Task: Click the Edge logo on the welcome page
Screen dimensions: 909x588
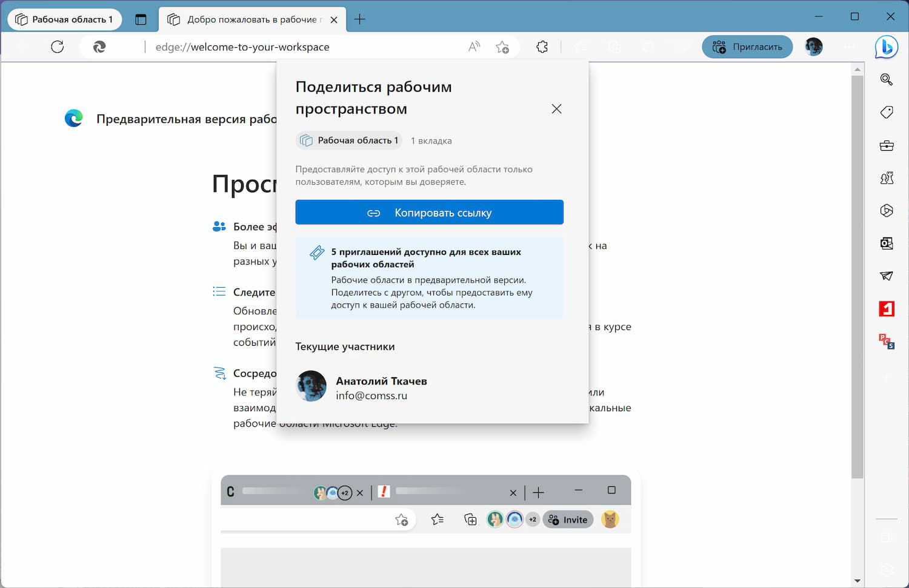Action: pos(74,118)
